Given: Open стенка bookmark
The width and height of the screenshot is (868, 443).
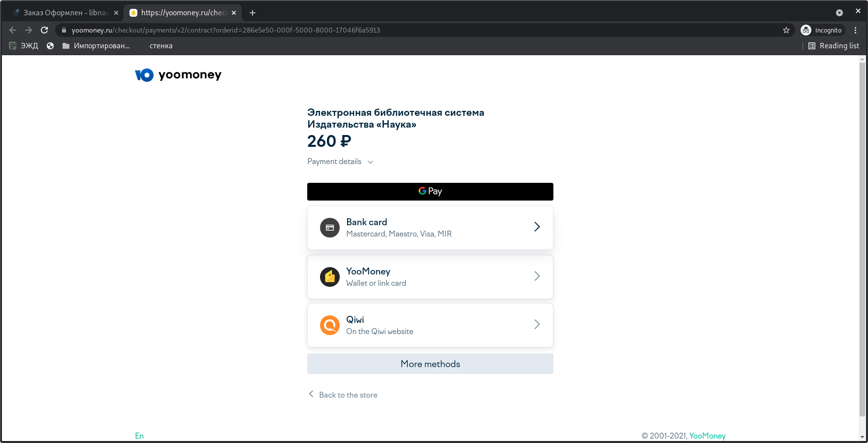Looking at the screenshot, I should [x=161, y=46].
